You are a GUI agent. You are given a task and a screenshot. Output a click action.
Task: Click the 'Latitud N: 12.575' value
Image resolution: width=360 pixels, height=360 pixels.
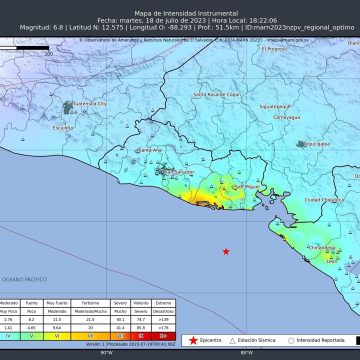[x=96, y=28]
